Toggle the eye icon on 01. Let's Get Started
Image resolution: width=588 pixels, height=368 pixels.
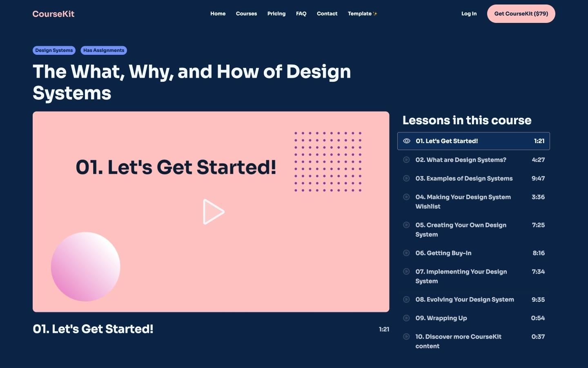(407, 141)
